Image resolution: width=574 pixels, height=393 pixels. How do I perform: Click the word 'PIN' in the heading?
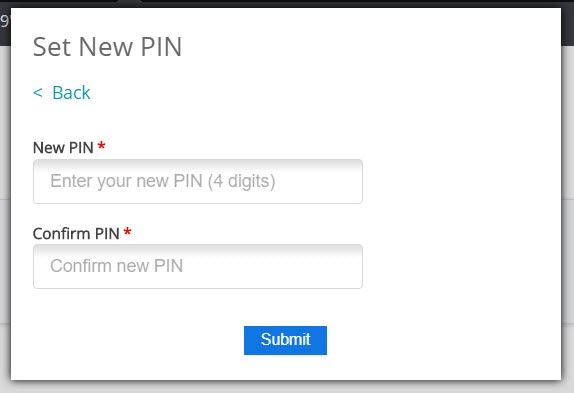(161, 47)
